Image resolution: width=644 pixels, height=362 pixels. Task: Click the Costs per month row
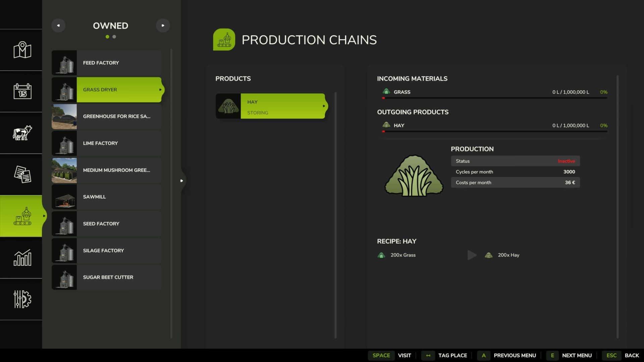515,183
